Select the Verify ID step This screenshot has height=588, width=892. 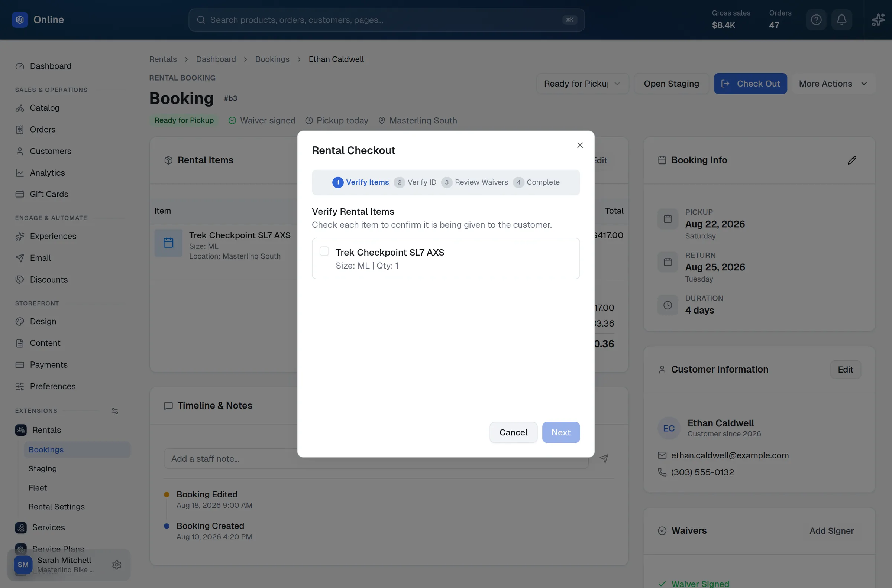[x=415, y=182]
